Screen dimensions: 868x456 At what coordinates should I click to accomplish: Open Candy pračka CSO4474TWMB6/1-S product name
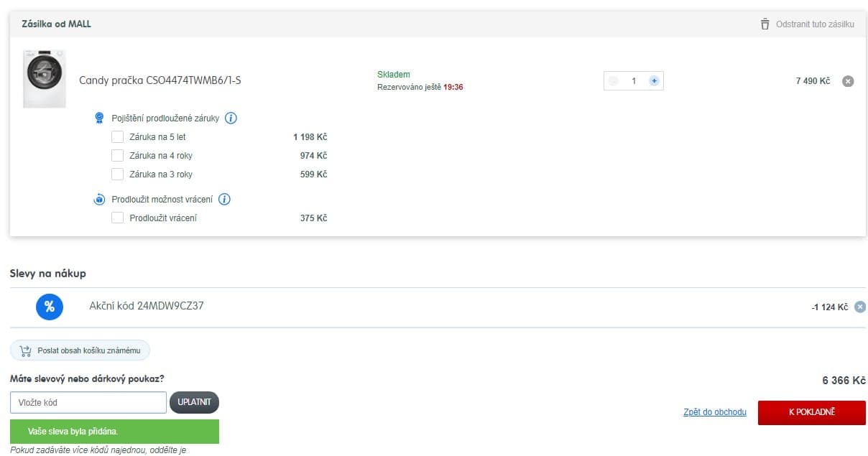(160, 80)
